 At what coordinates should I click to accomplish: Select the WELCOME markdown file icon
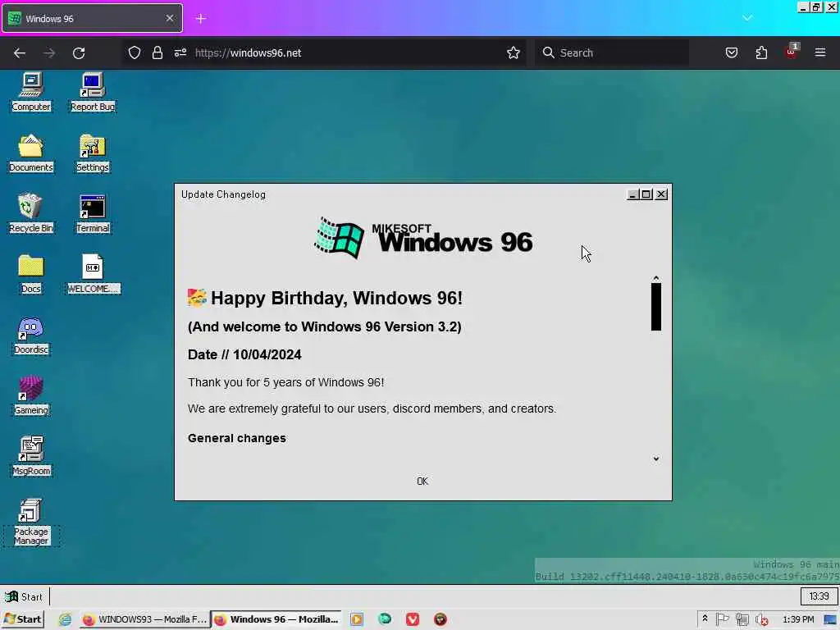tap(94, 274)
